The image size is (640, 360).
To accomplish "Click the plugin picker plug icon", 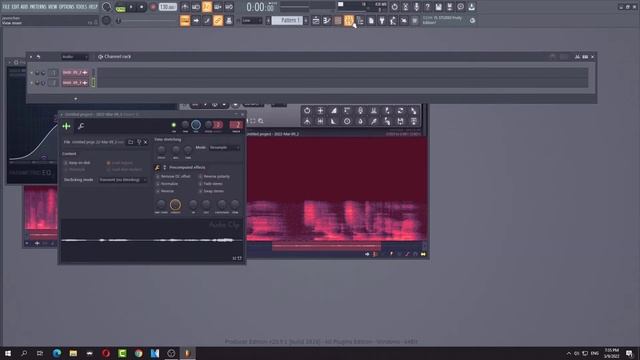I will click(x=382, y=20).
